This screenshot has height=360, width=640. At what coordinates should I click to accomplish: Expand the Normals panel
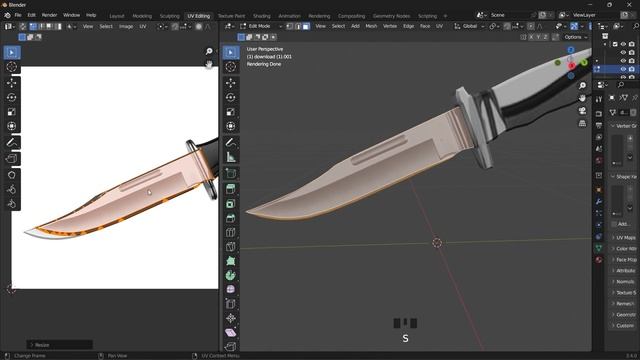(x=624, y=282)
